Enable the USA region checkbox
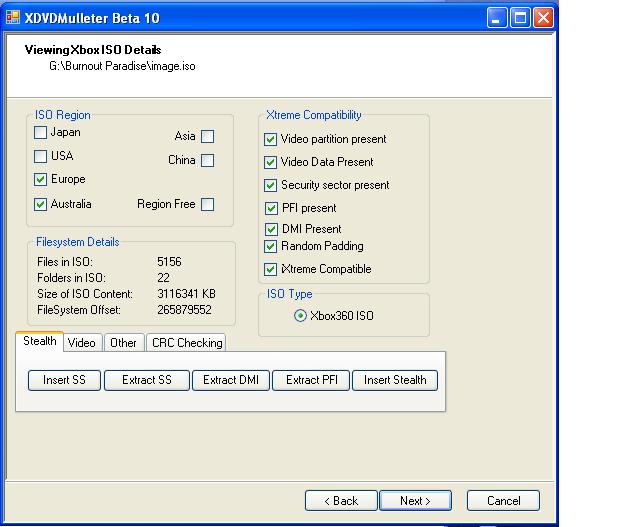This screenshot has width=640, height=527. tap(41, 156)
